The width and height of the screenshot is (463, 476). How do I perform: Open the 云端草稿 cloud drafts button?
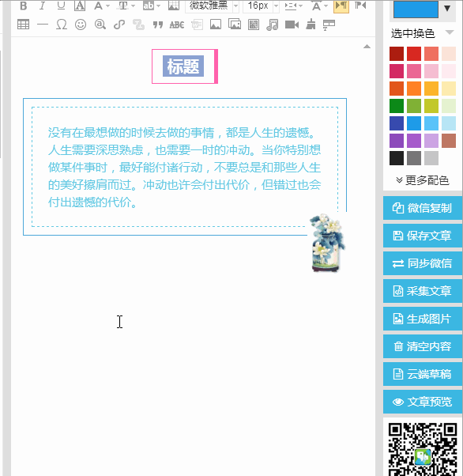423,374
